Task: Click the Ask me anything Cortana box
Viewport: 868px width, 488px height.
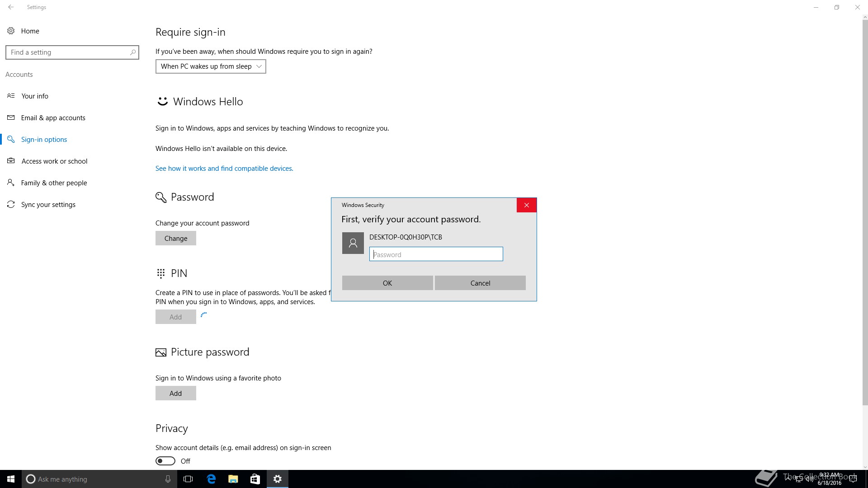Action: (x=99, y=479)
